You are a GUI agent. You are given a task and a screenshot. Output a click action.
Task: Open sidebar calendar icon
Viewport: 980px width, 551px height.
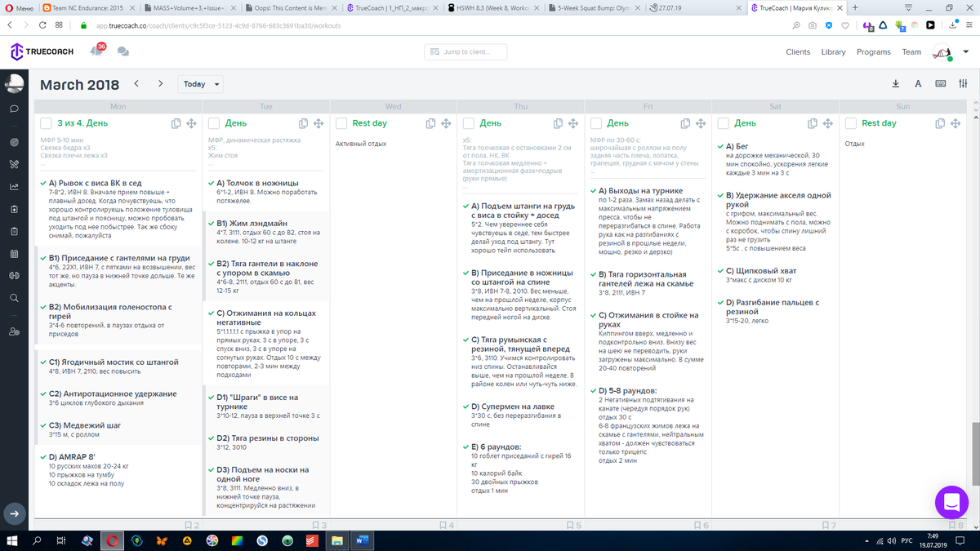[15, 254]
